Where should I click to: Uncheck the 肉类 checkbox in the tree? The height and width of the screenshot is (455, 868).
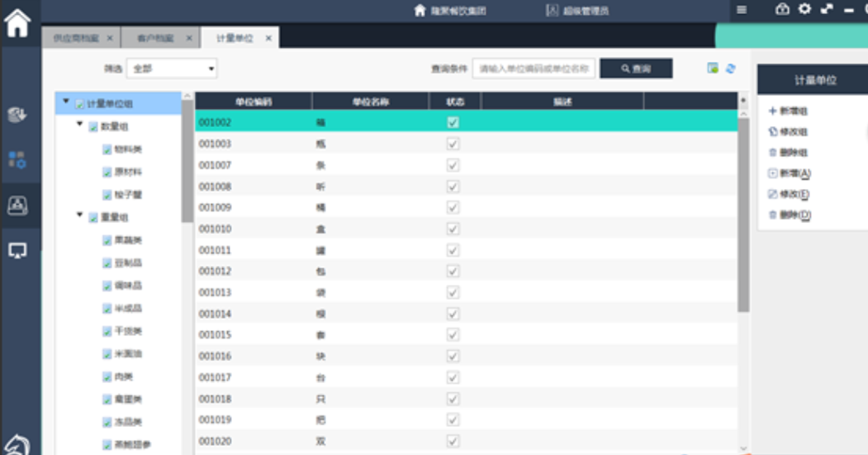coord(107,377)
